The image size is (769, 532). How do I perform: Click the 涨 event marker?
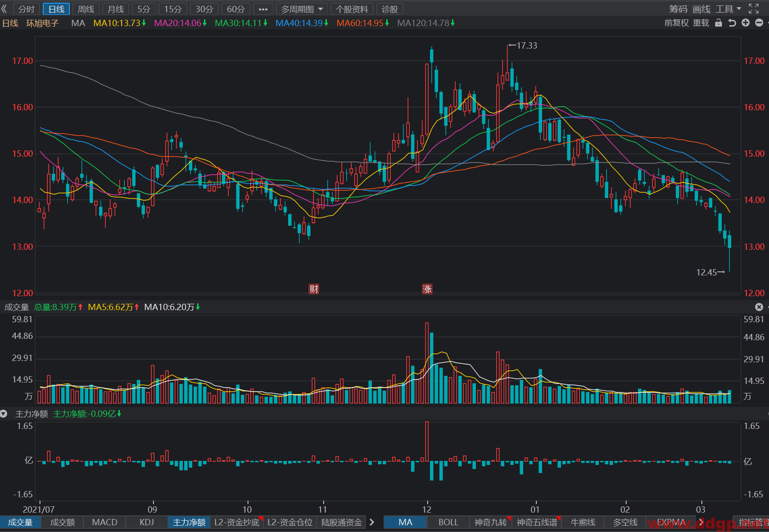[427, 289]
